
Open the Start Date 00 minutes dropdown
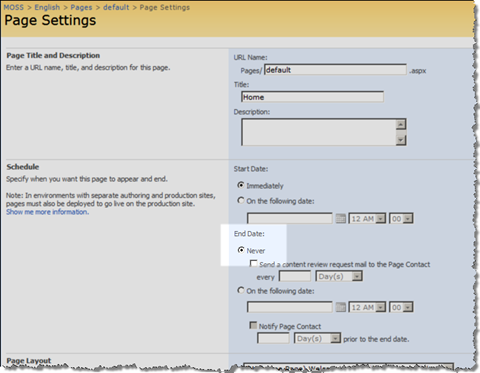401,219
